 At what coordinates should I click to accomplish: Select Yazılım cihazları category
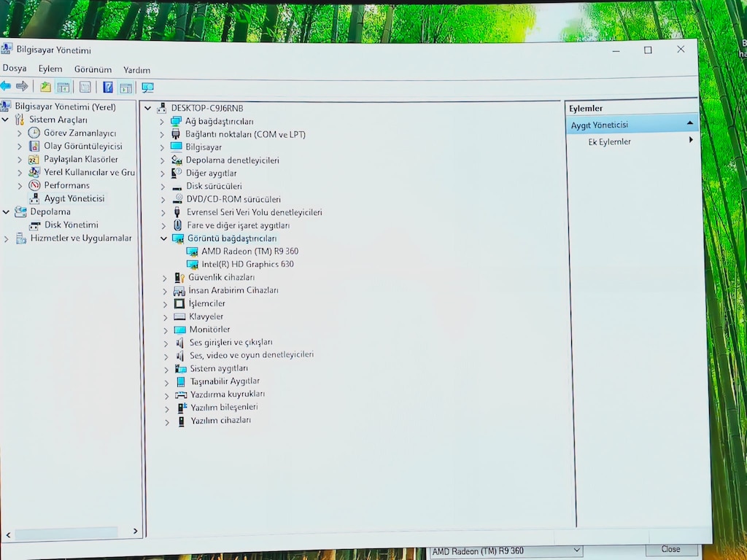pyautogui.click(x=220, y=421)
